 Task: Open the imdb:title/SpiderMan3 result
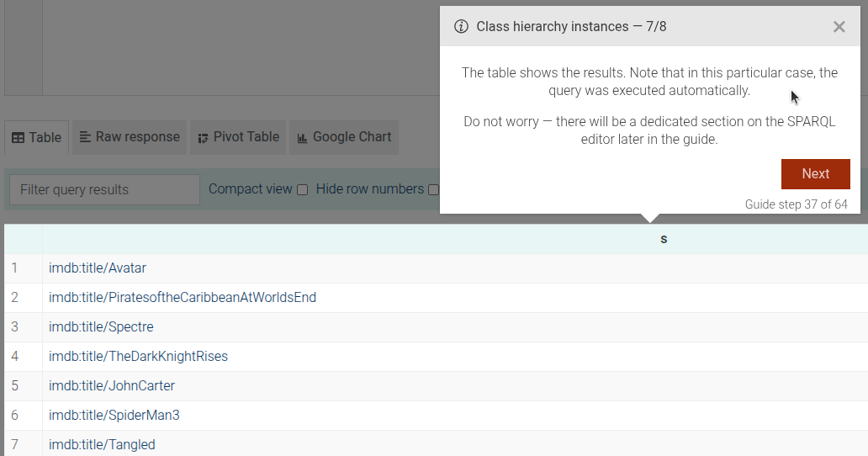click(x=114, y=416)
